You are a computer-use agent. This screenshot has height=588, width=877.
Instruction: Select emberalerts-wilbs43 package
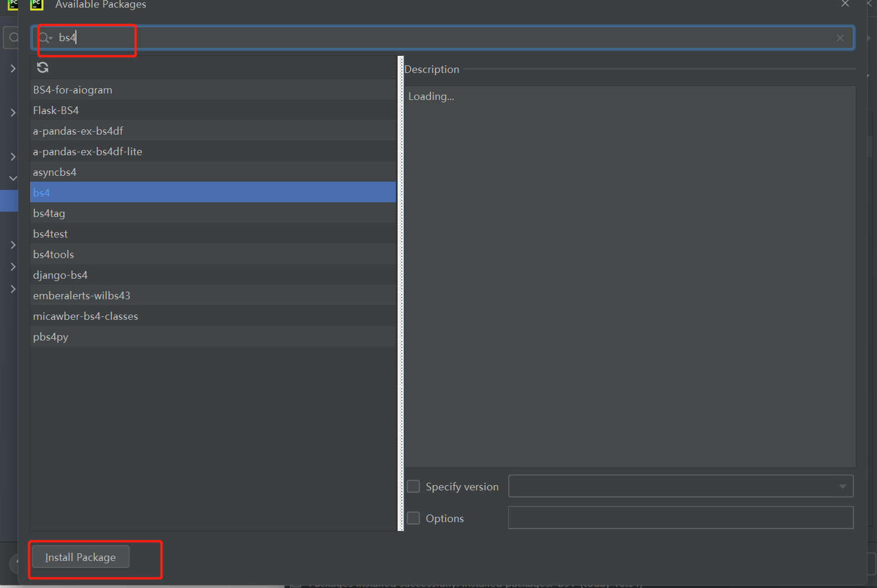tap(213, 295)
